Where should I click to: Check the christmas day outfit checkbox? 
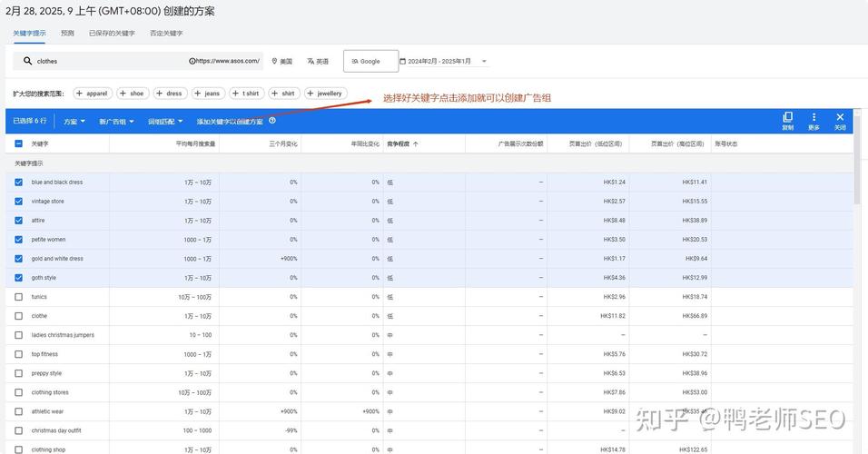click(x=19, y=430)
